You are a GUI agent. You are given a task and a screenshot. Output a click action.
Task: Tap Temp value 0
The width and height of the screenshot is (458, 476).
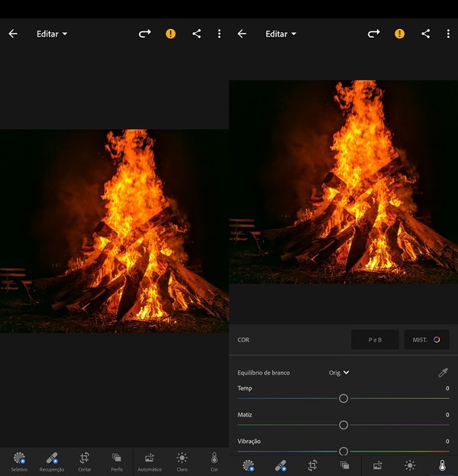tap(447, 388)
